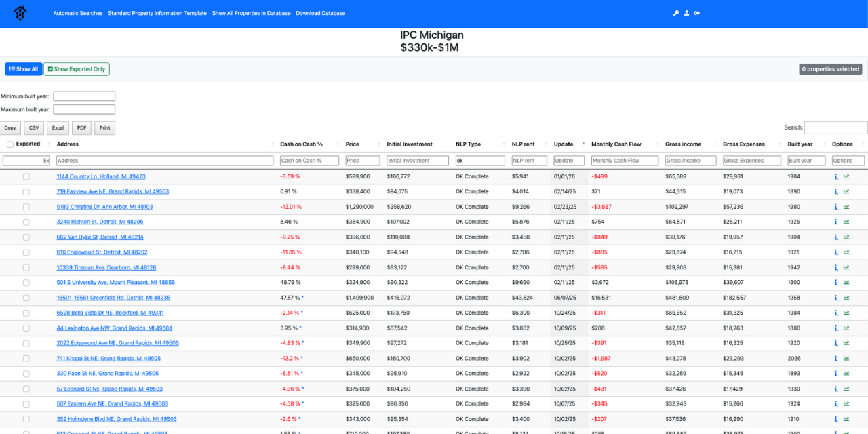This screenshot has width=868, height=434.
Task: View chart icon for 616 Englewood St row
Action: tap(846, 252)
